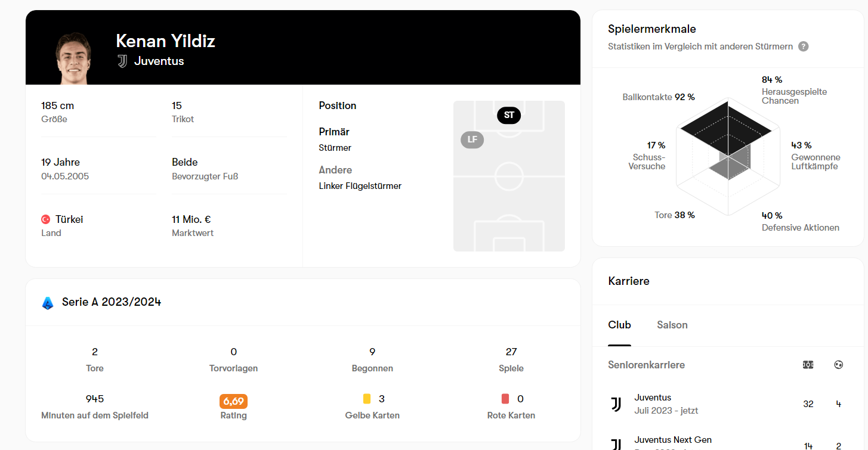Click the Linker Flügelstürmer text

click(360, 186)
